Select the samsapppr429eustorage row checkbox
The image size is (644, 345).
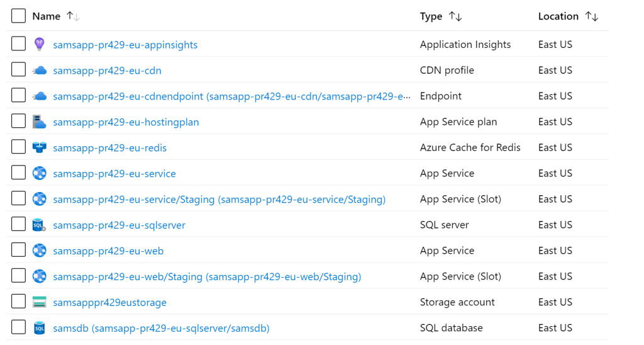(x=18, y=302)
